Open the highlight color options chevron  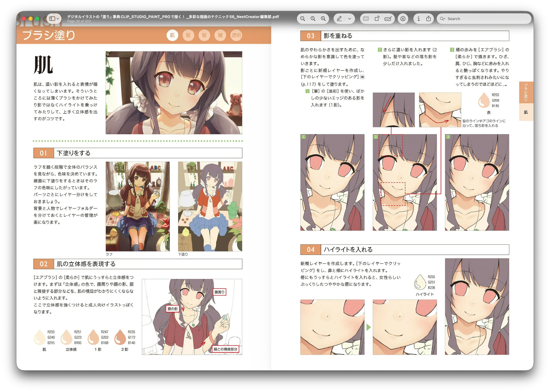click(x=349, y=19)
